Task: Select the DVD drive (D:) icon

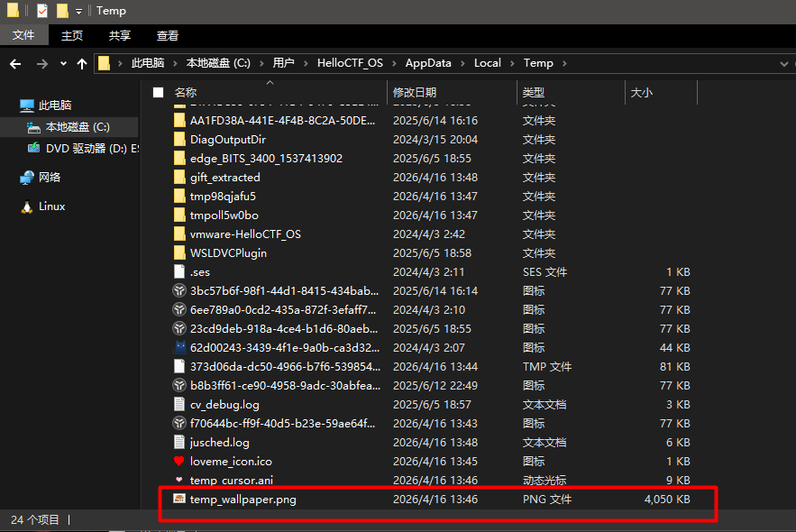Action: point(33,148)
